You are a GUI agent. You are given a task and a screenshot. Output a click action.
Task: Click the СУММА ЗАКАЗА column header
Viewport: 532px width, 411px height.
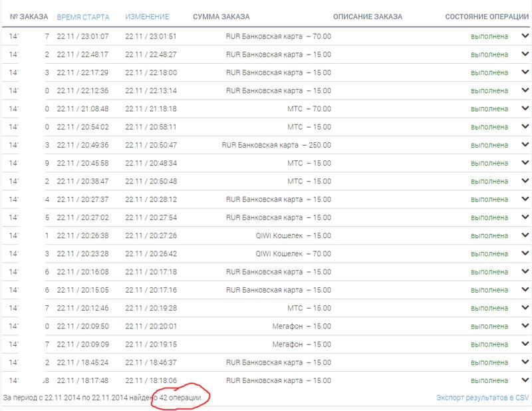pyautogui.click(x=221, y=17)
